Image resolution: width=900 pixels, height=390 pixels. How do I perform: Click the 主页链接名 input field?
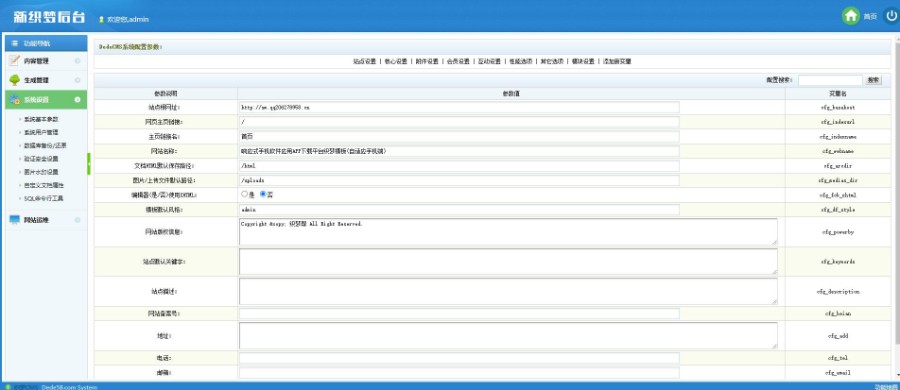pos(459,137)
